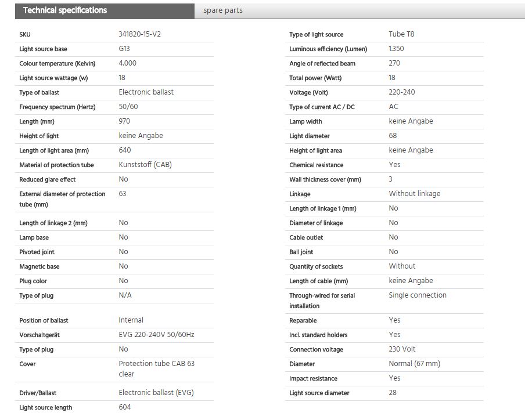Click the Position of ballast value Internal
Screen dimensions: 525x420
click(x=131, y=320)
